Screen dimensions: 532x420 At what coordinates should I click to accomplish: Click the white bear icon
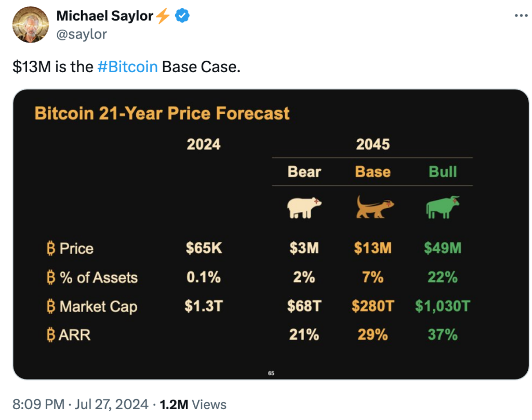(x=304, y=207)
